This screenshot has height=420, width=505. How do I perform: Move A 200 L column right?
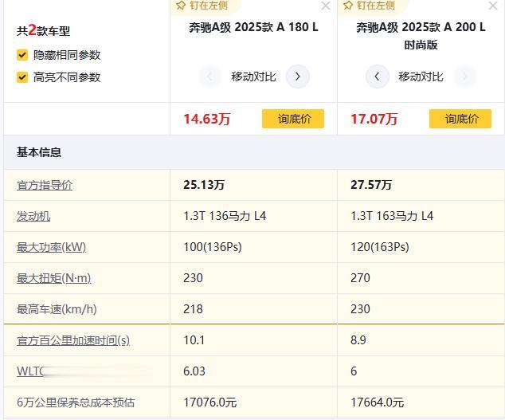[464, 77]
